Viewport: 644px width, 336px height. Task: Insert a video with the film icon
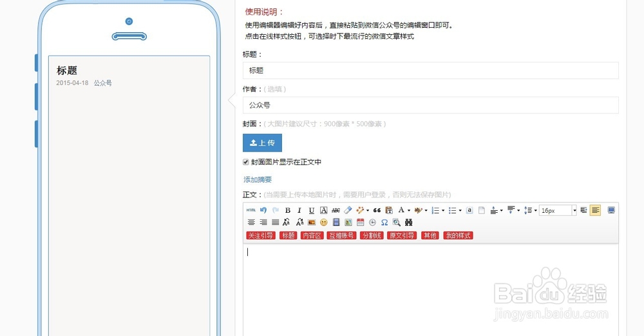coord(336,222)
